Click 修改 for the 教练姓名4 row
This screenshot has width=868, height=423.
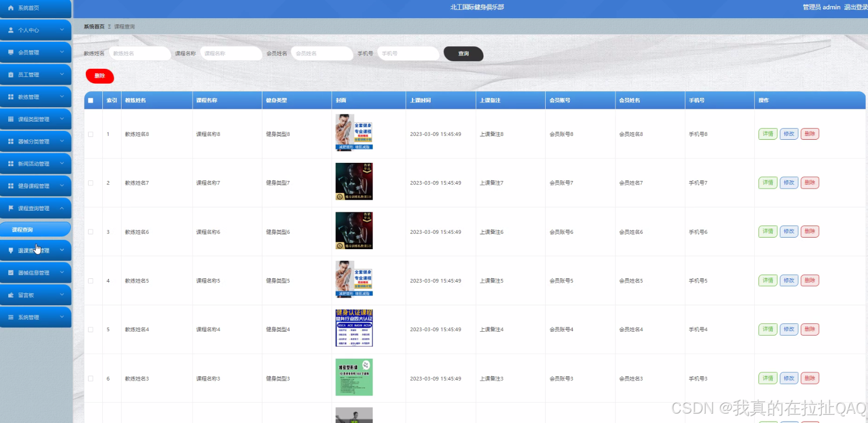click(789, 329)
